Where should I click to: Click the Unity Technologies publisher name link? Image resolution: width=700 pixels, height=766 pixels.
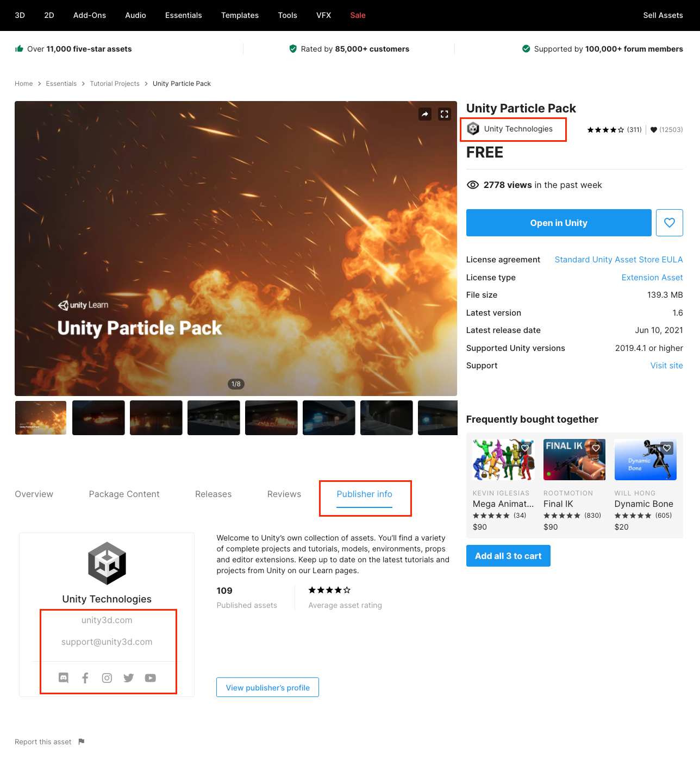[x=518, y=129]
